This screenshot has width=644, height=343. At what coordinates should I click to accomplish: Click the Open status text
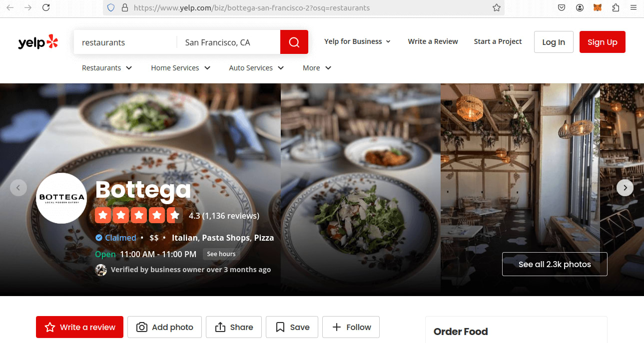tap(105, 254)
